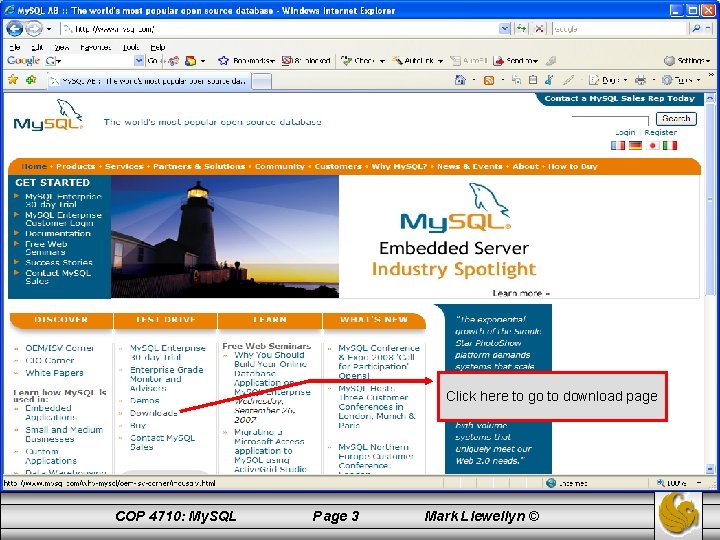Open the White Papers link under Discover

click(54, 373)
